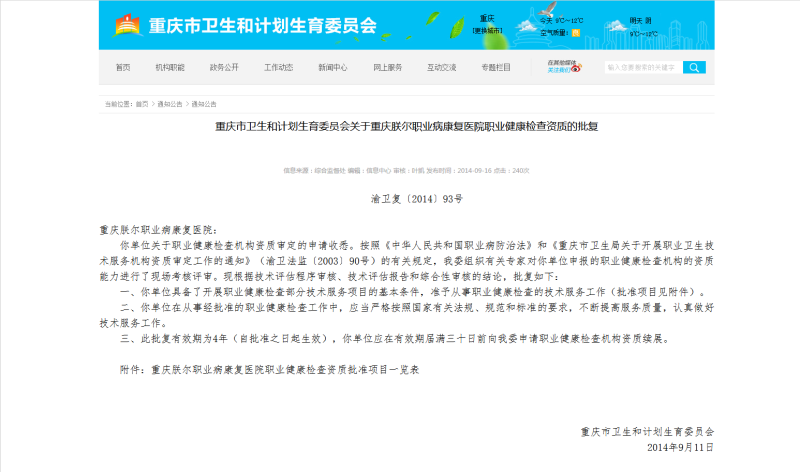Image resolution: width=800 pixels, height=472 pixels.
Task: Click the orange air quality indicator
Action: [x=576, y=33]
